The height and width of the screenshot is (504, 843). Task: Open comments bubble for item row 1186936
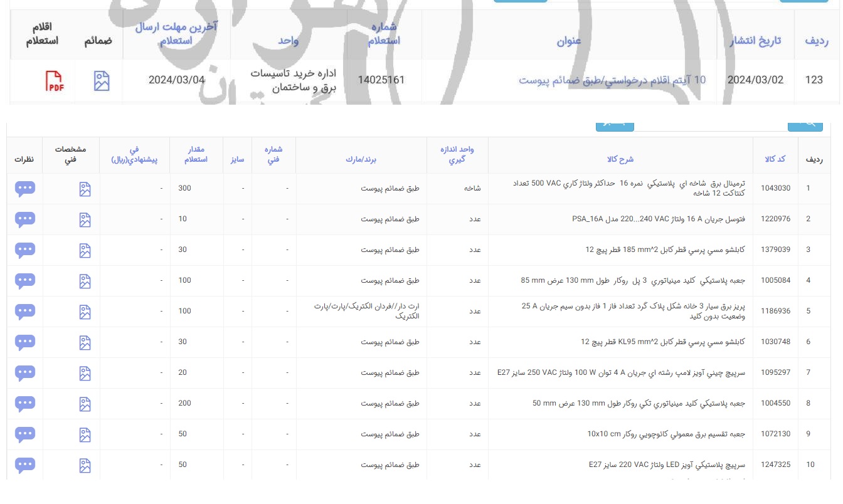[25, 312]
